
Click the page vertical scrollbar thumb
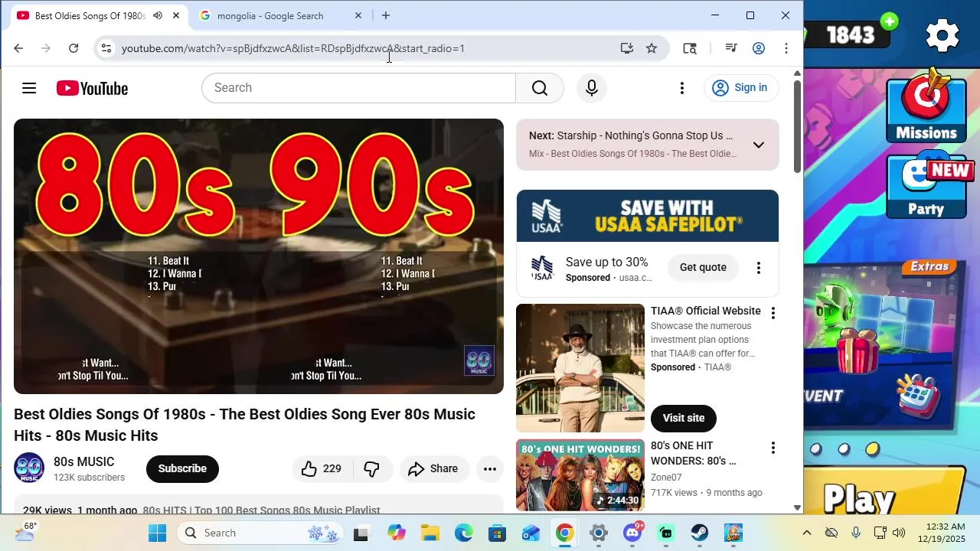[797, 126]
